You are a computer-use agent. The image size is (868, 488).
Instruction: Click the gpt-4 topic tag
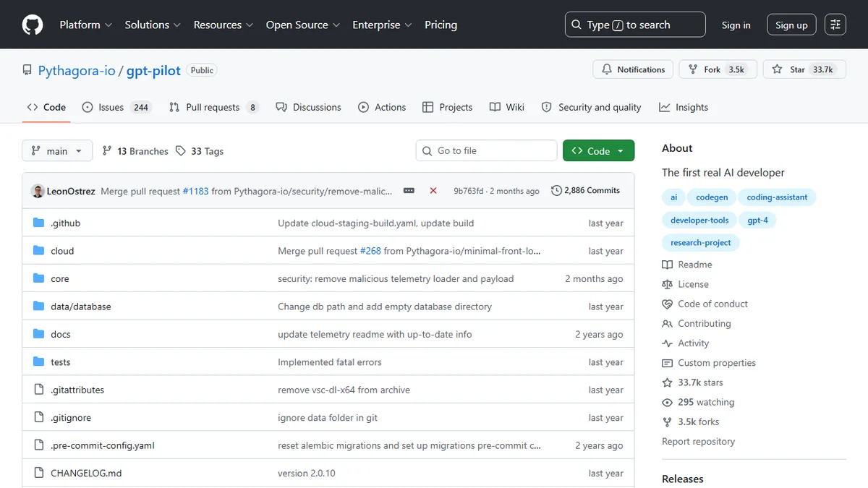[758, 220]
